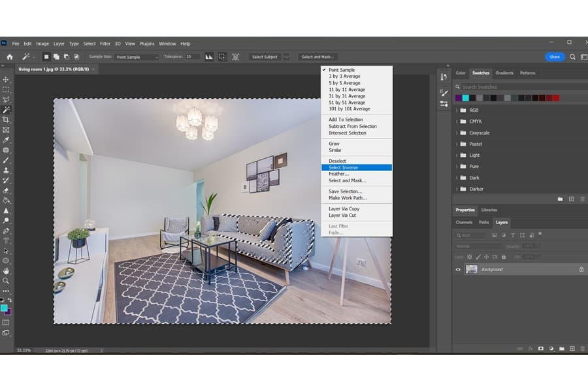Open the History panel icon
Image resolution: width=588 pixels, height=392 pixels.
tap(444, 77)
